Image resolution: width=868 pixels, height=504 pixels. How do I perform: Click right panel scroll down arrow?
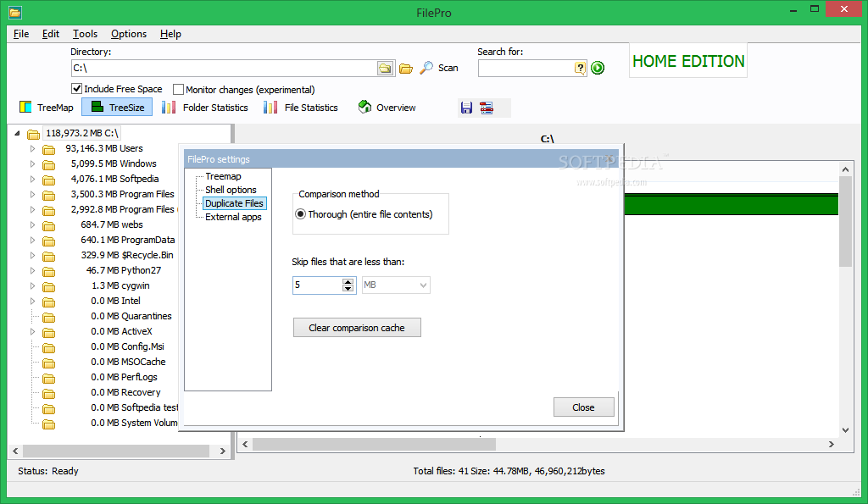[x=845, y=429]
